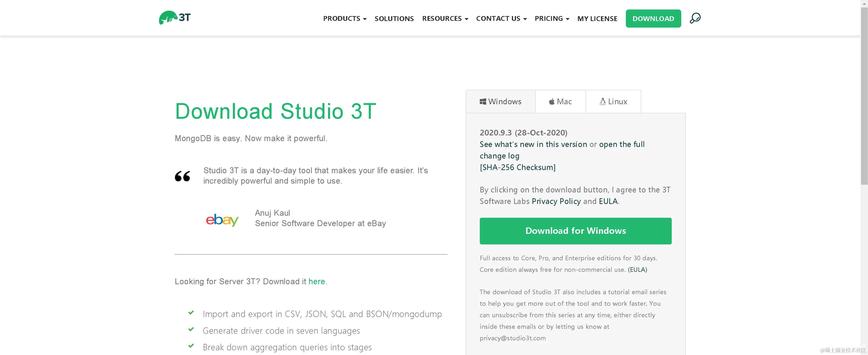Open the Privacy Policy link
Screen dimensions: 868x355
[x=556, y=201]
